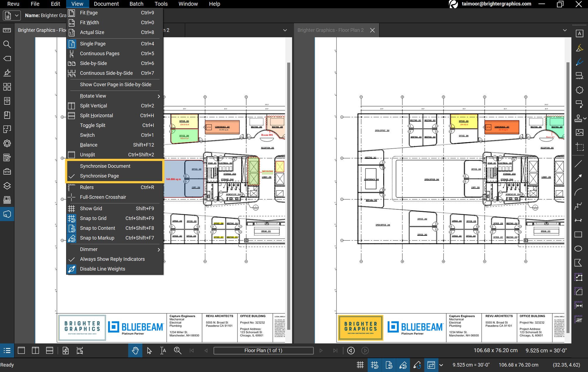Image resolution: width=588 pixels, height=372 pixels.
Task: Select the Text markup tool
Action: click(x=579, y=34)
